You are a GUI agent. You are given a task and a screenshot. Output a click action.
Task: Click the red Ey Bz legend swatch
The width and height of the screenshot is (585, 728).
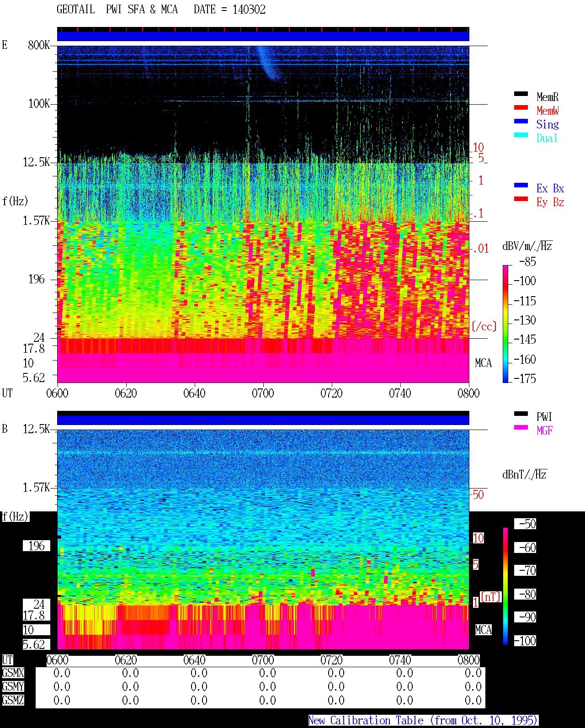coord(521,199)
